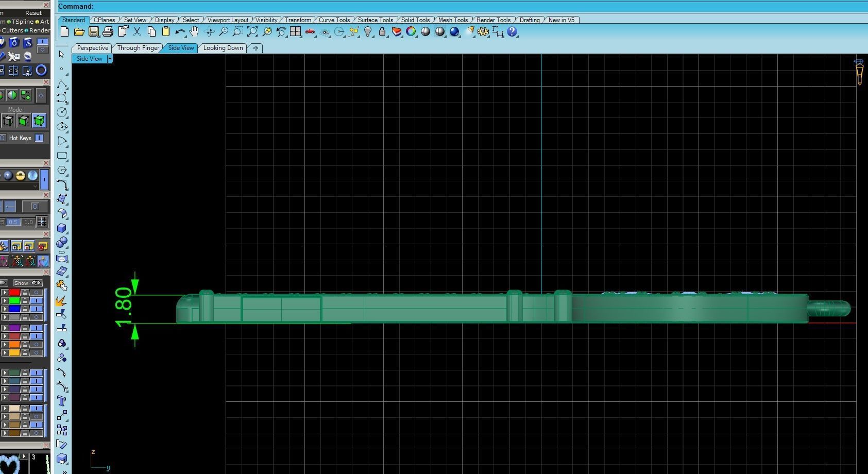This screenshot has height=474, width=868.
Task: Select the TSpline menu option
Action: [x=22, y=22]
